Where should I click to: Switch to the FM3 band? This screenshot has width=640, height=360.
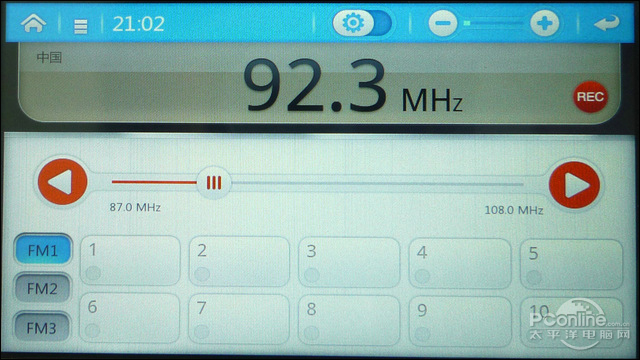coord(42,327)
